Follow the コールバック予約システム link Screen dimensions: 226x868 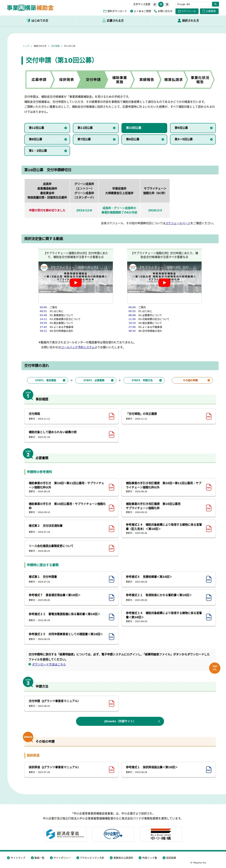[x=78, y=347]
